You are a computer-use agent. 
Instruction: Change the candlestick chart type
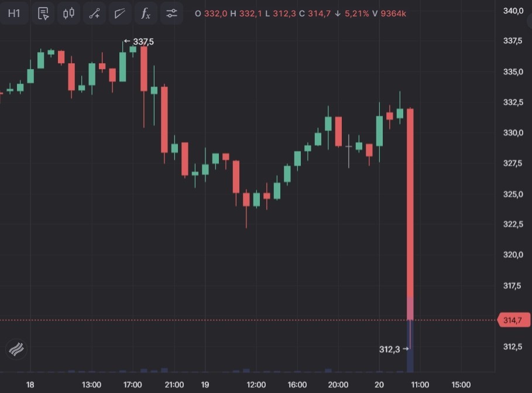(68, 13)
